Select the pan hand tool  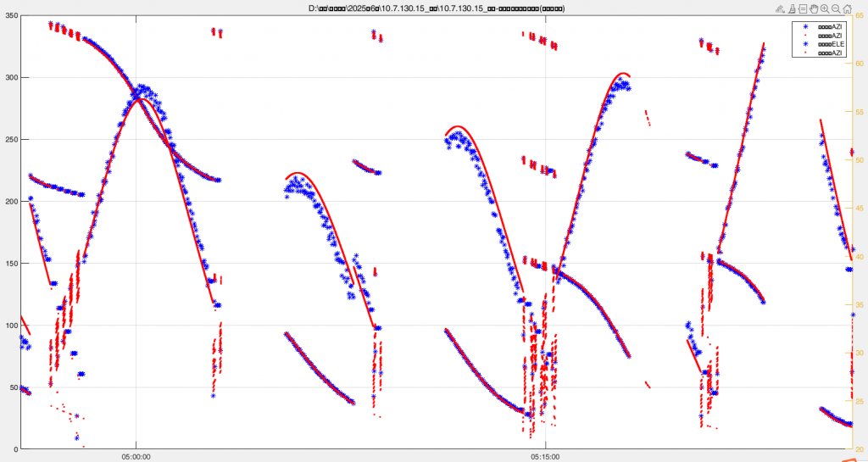pyautogui.click(x=814, y=8)
